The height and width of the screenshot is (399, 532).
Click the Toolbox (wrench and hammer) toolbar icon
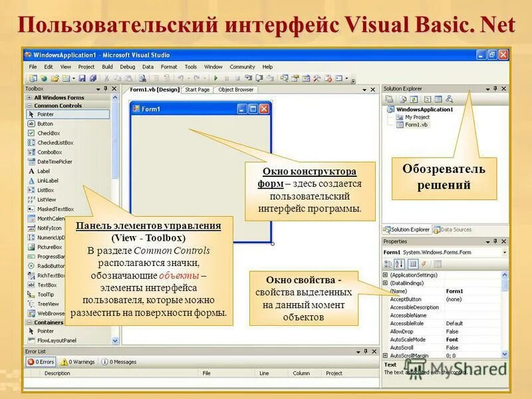coord(317,78)
